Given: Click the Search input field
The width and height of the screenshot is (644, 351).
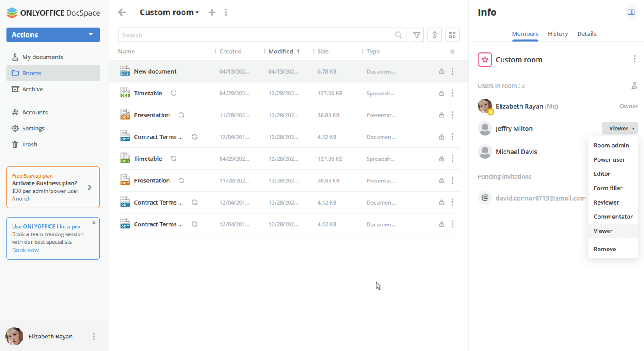Looking at the screenshot, I should pyautogui.click(x=256, y=35).
